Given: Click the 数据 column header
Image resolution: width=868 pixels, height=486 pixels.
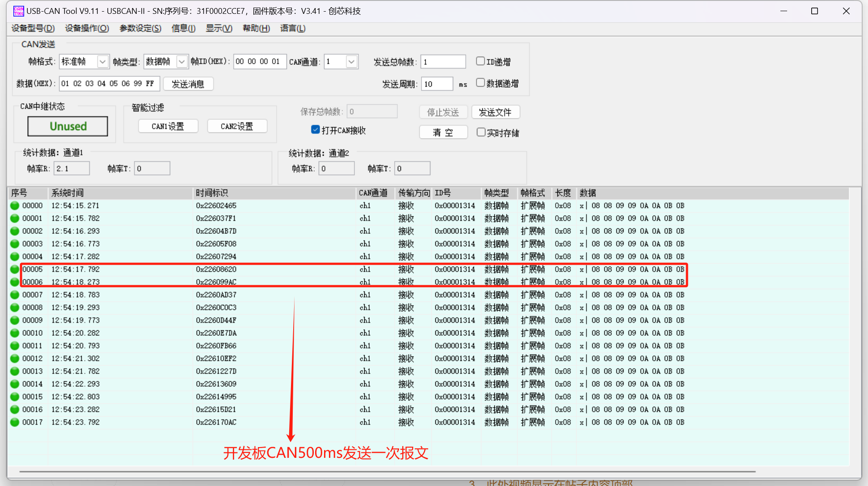Looking at the screenshot, I should click(x=712, y=193).
